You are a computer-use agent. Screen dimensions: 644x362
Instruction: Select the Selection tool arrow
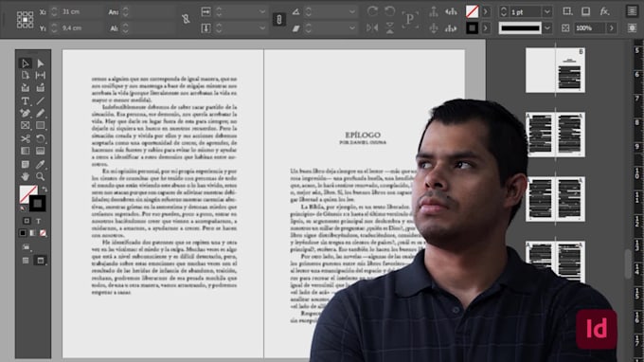coord(25,63)
